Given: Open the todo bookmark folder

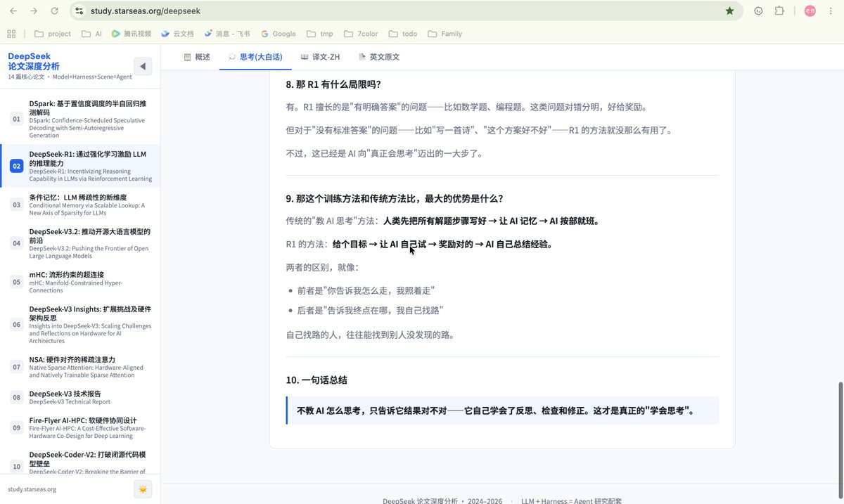Looking at the screenshot, I should point(403,34).
